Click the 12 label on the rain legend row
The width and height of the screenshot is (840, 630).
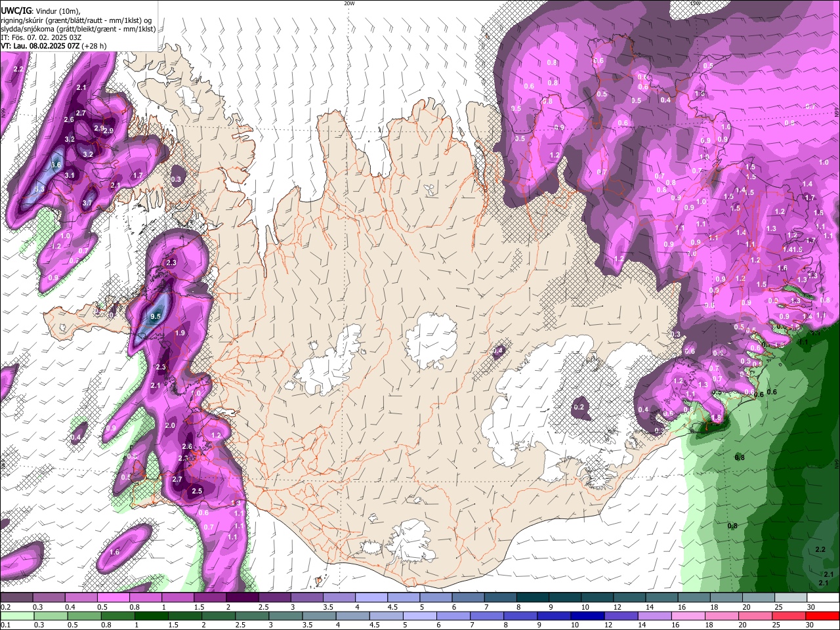click(x=607, y=625)
